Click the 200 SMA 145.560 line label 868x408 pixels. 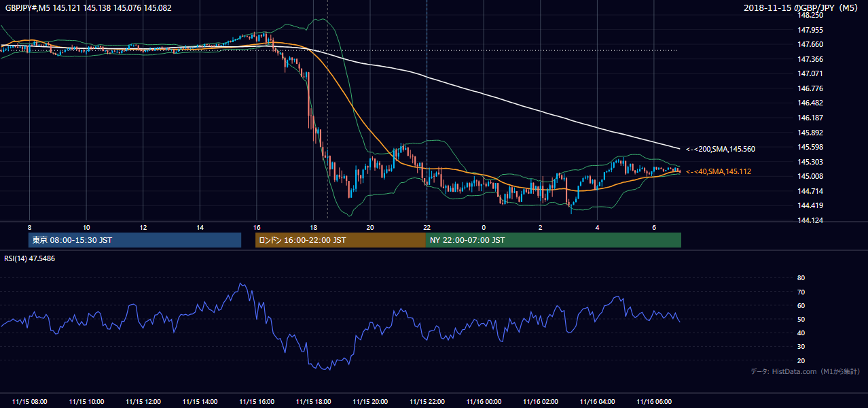click(x=720, y=149)
